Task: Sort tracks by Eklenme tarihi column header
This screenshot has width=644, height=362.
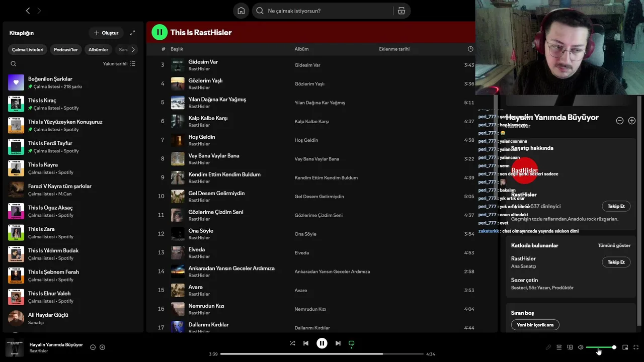Action: pyautogui.click(x=394, y=49)
